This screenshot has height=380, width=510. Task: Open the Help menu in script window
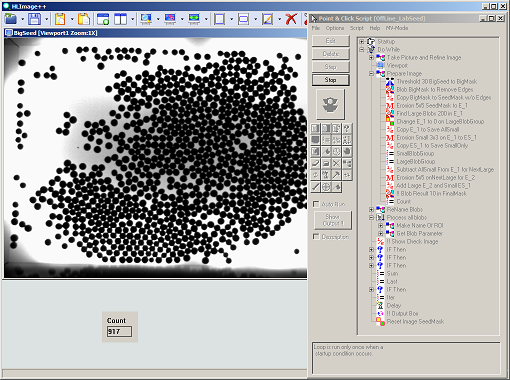(375, 28)
